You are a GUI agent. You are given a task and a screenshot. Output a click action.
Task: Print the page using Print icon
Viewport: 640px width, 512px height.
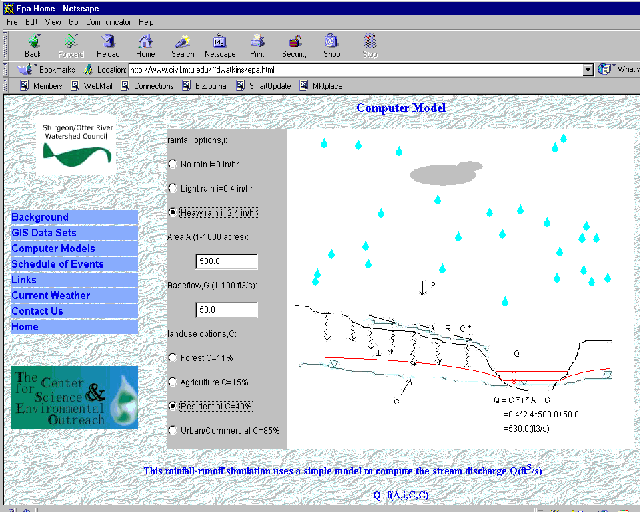[257, 45]
